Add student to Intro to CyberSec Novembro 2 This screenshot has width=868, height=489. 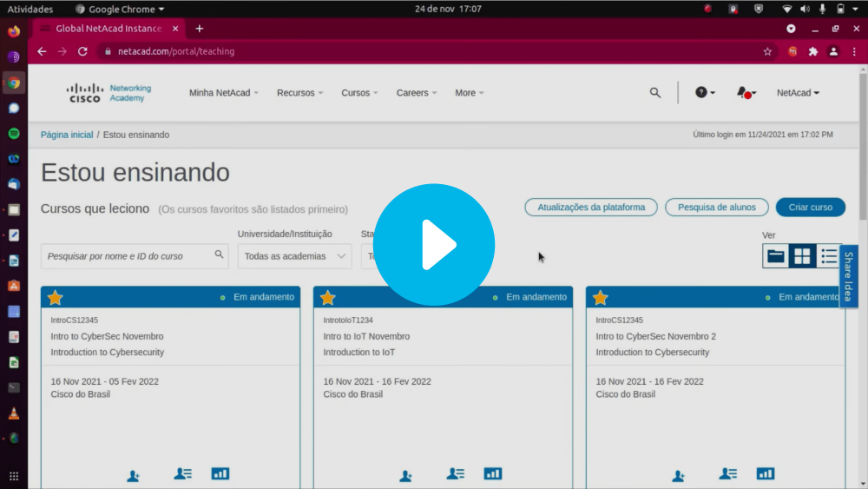pyautogui.click(x=678, y=475)
